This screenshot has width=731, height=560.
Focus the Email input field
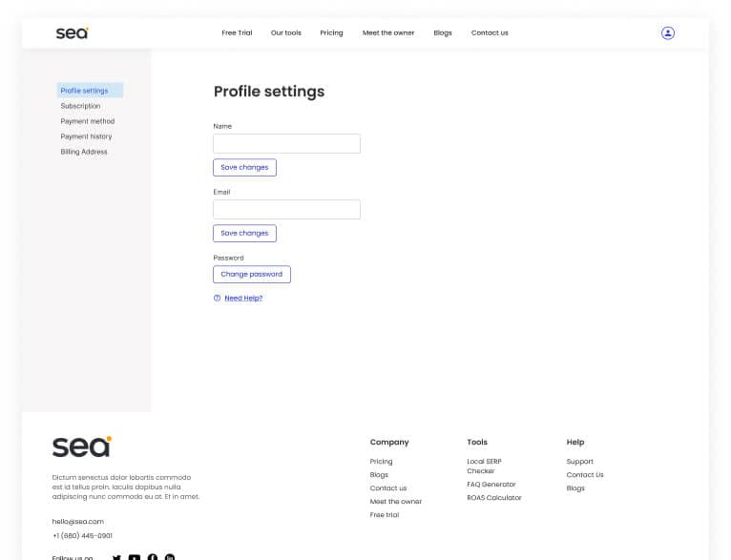coord(286,210)
